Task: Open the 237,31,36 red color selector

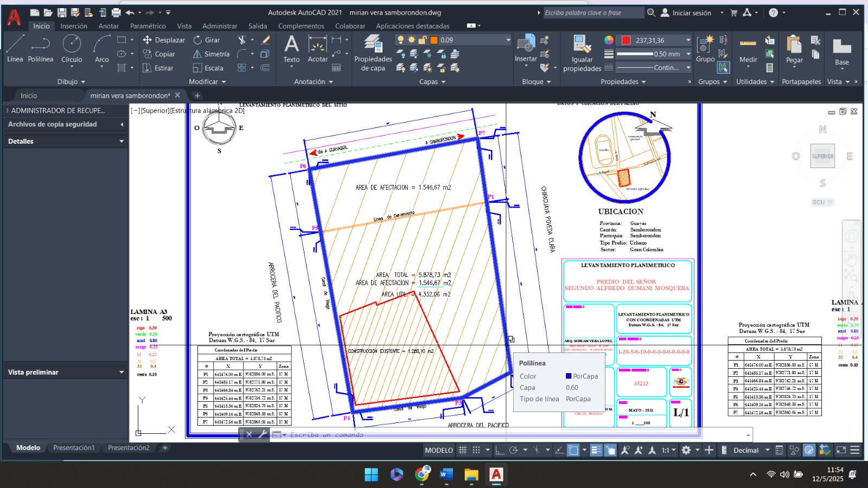Action: pyautogui.click(x=656, y=40)
